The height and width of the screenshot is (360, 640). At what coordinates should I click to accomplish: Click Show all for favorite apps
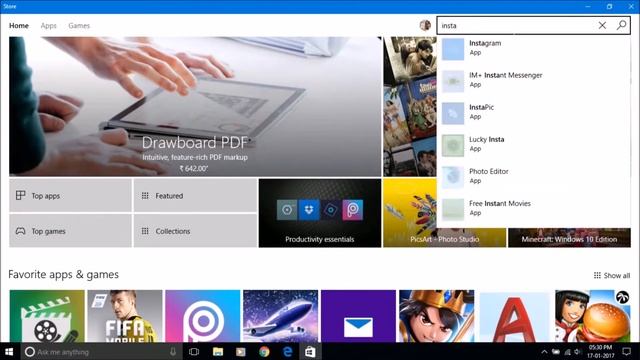pyautogui.click(x=611, y=276)
